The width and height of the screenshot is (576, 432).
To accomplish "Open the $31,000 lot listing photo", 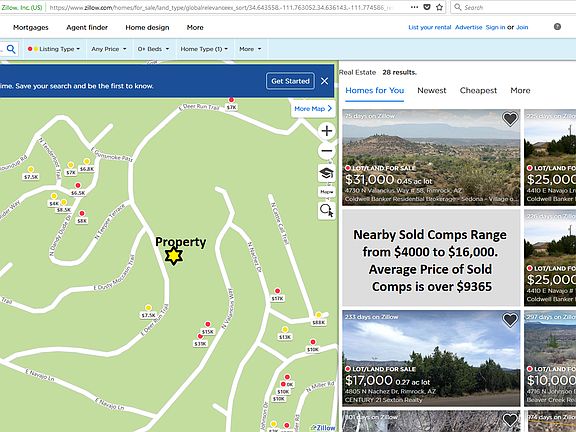I will click(431, 157).
